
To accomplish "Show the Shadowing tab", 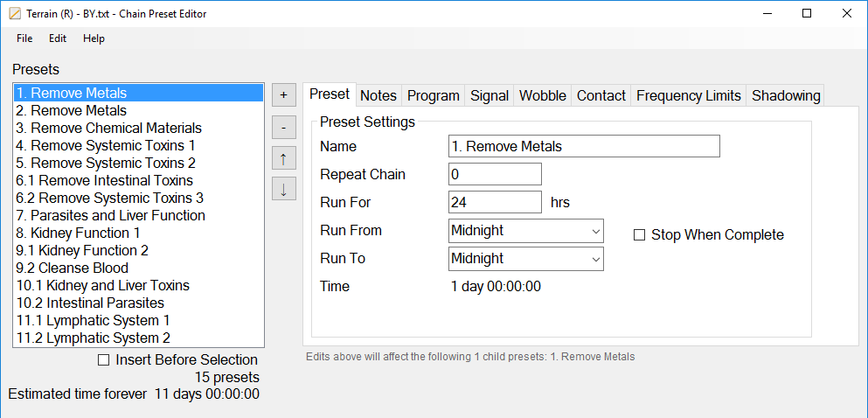I will pyautogui.click(x=786, y=96).
